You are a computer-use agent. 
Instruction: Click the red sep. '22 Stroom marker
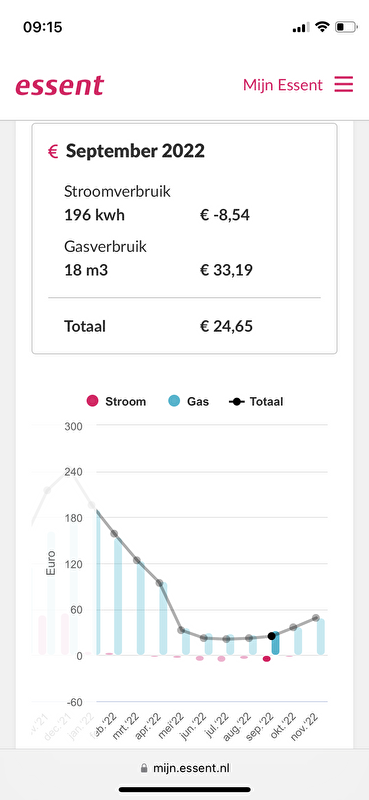click(266, 659)
